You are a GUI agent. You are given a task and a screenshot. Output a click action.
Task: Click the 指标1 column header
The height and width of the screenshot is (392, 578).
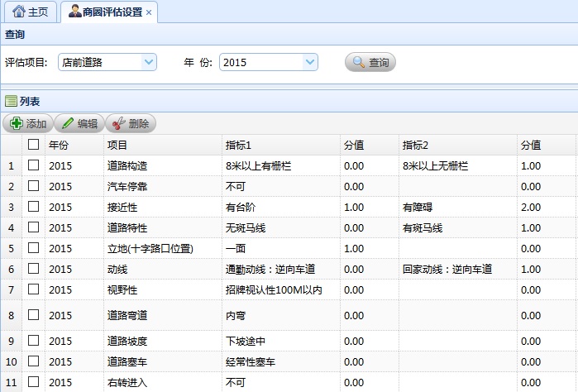click(x=281, y=145)
